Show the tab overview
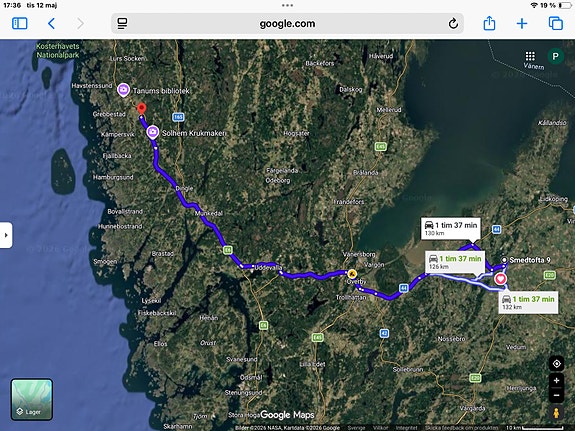 tap(556, 23)
